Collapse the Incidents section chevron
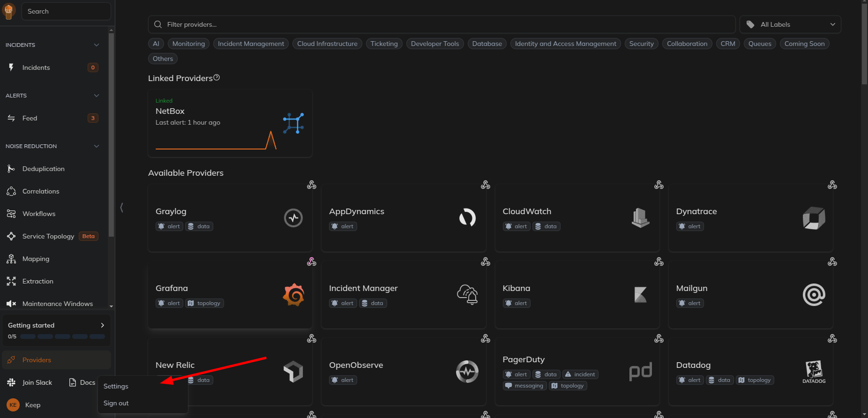The image size is (868, 418). tap(97, 45)
